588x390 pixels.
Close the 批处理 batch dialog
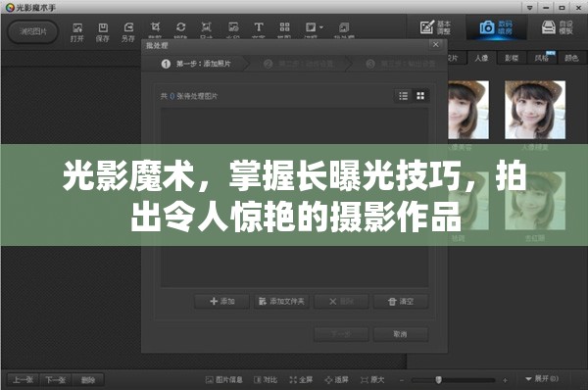435,44
